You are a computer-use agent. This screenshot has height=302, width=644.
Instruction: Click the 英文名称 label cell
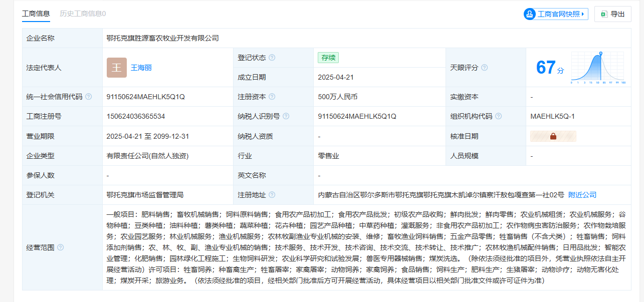click(x=273, y=175)
